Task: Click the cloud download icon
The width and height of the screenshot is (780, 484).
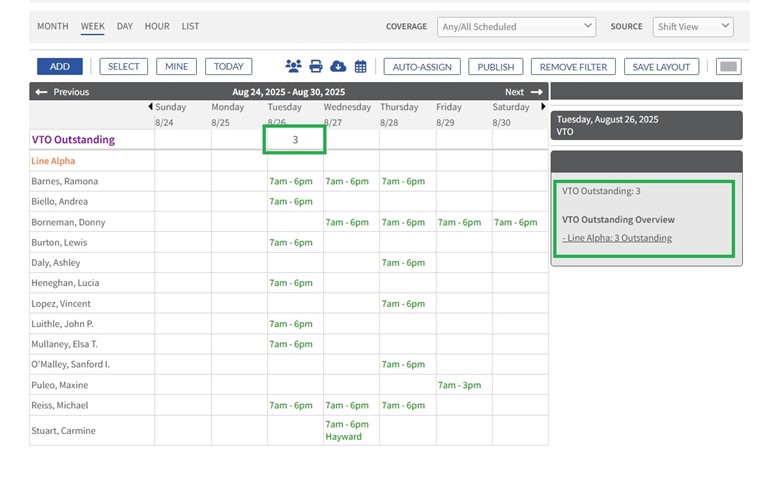Action: click(x=338, y=66)
